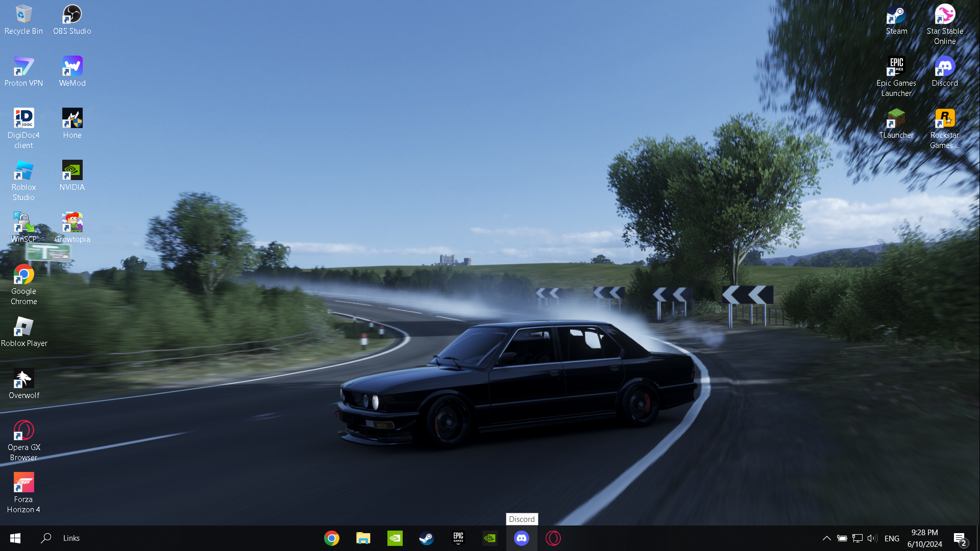Screen dimensions: 980x551
Task: Click the Proton VPN desktop shortcut
Action: (x=23, y=71)
